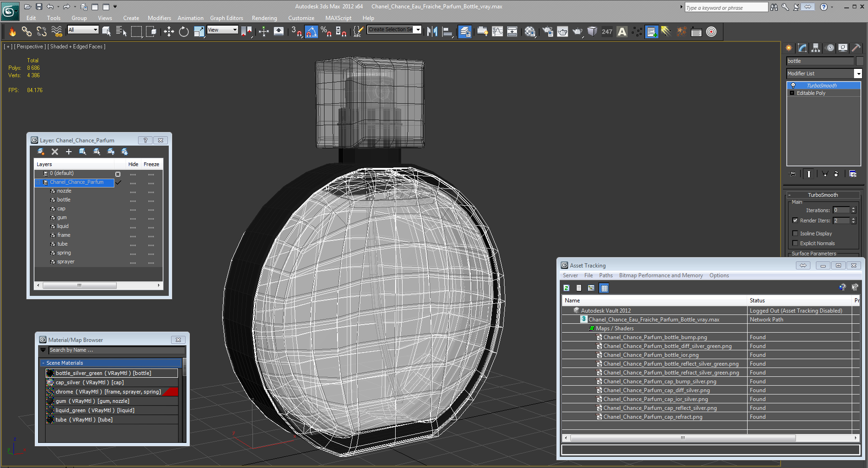Open the Modifiers menu
The width and height of the screenshot is (868, 468).
[159, 18]
